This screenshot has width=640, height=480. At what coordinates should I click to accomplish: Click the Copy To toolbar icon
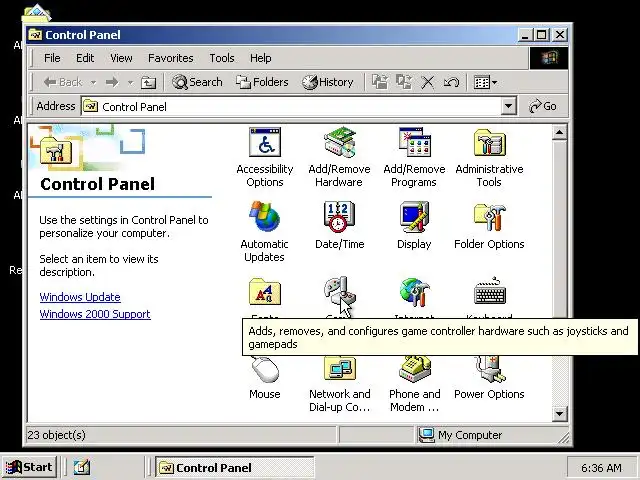click(404, 82)
